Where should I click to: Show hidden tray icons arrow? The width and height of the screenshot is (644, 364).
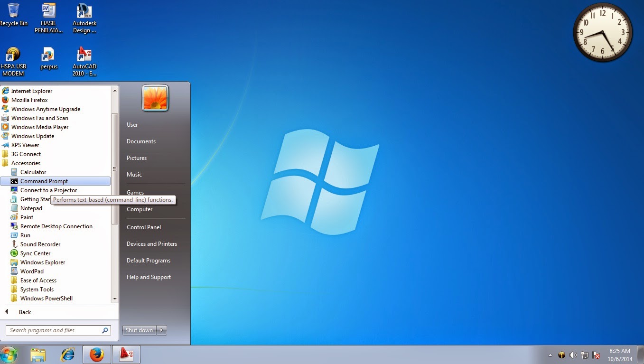click(x=550, y=355)
